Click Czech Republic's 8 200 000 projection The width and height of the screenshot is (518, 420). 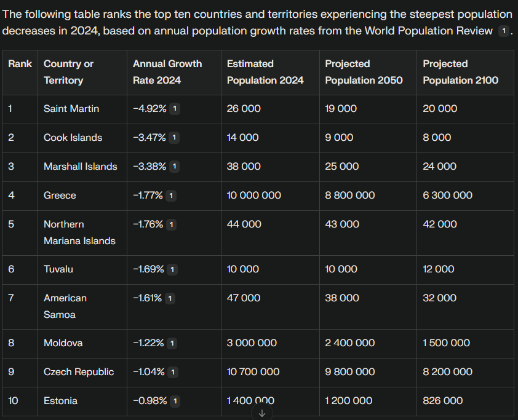coord(448,372)
